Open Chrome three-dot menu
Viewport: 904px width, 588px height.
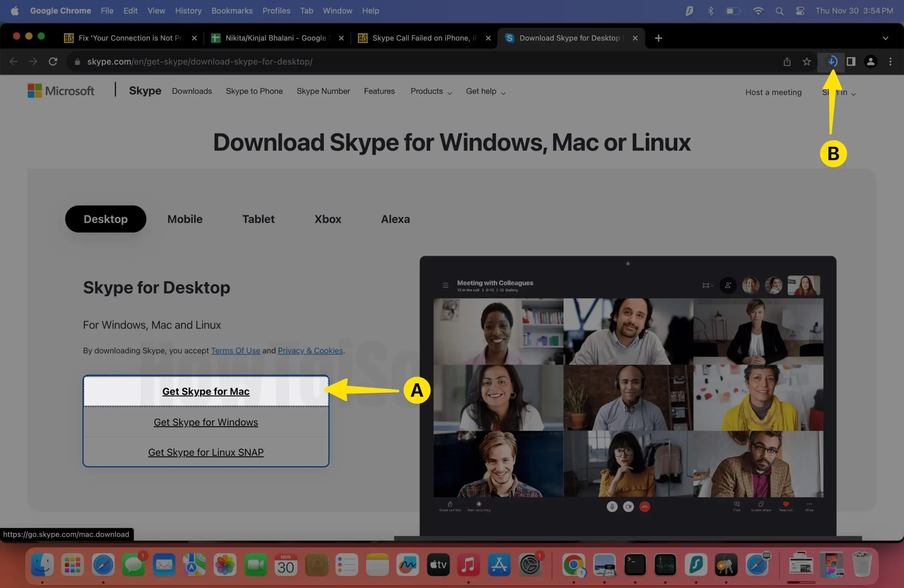click(890, 61)
